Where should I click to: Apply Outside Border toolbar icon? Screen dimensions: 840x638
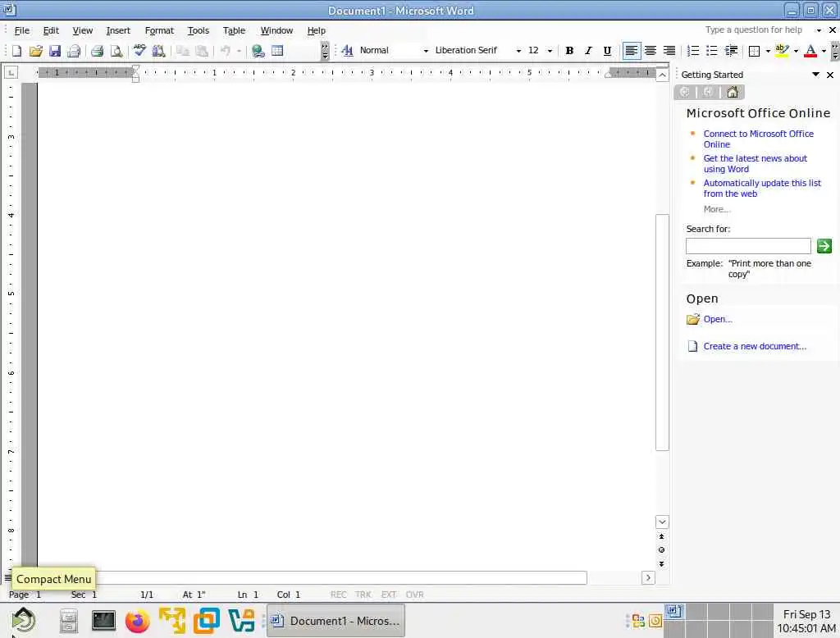(x=755, y=51)
